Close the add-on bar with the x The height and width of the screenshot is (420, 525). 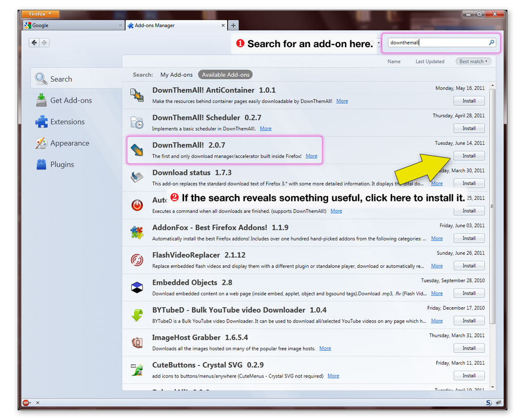37,403
